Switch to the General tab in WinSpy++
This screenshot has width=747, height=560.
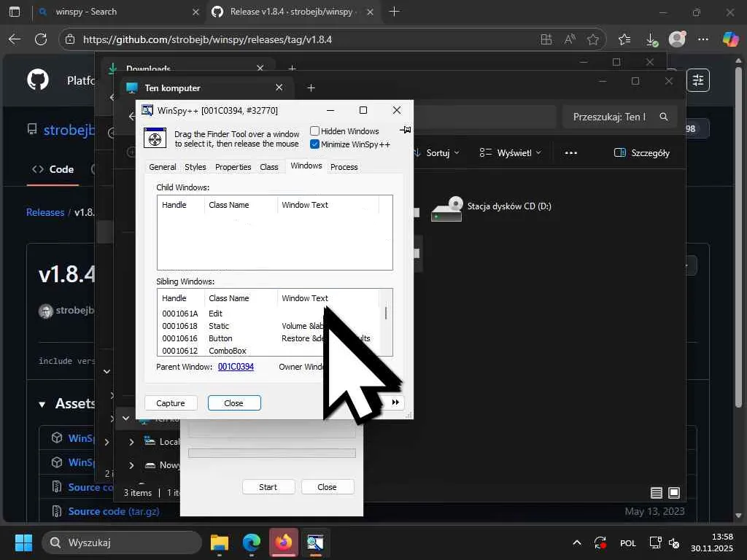pos(163,167)
